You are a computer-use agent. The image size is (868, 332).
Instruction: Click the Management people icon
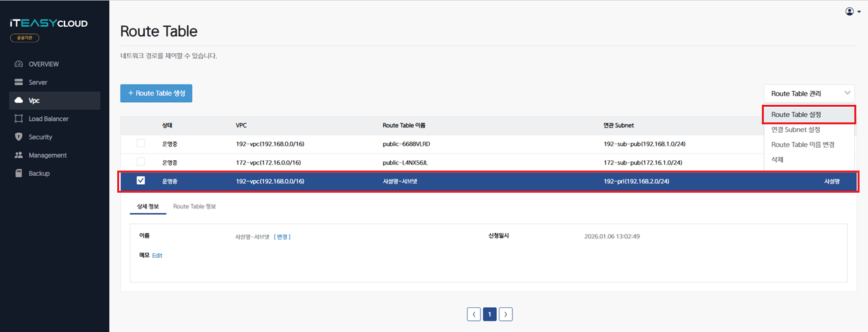pyautogui.click(x=18, y=156)
